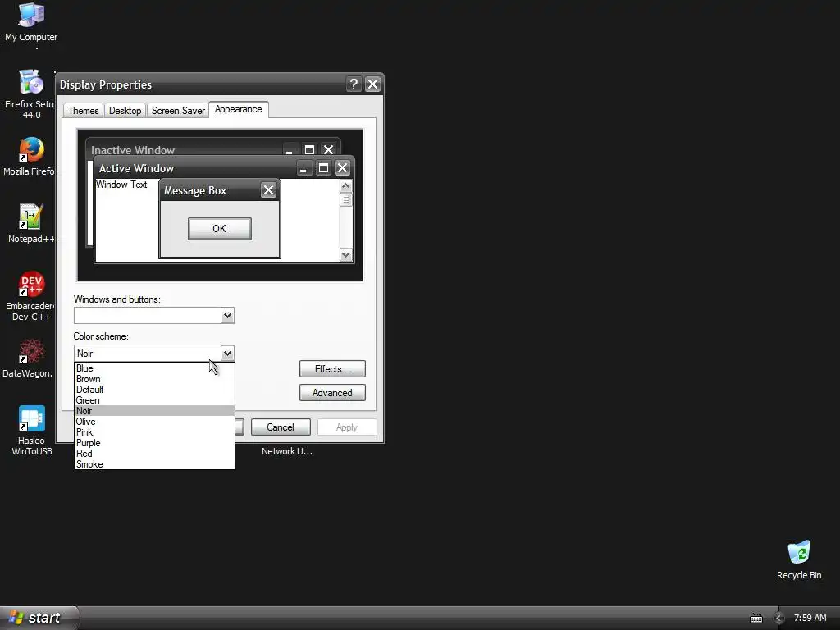Collapse the Color scheme dropdown arrow
The image size is (840, 630).
coord(227,353)
